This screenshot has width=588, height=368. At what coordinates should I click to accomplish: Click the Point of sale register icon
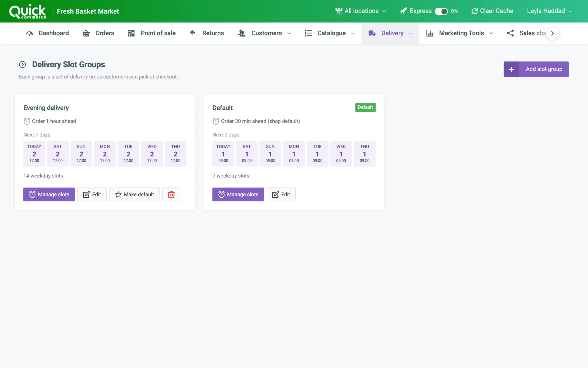(x=131, y=33)
